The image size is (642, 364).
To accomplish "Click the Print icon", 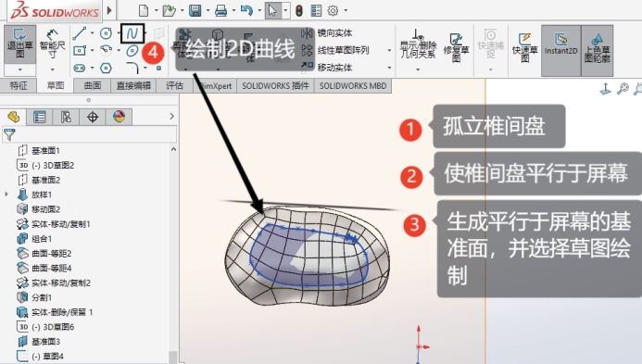I will click(221, 10).
